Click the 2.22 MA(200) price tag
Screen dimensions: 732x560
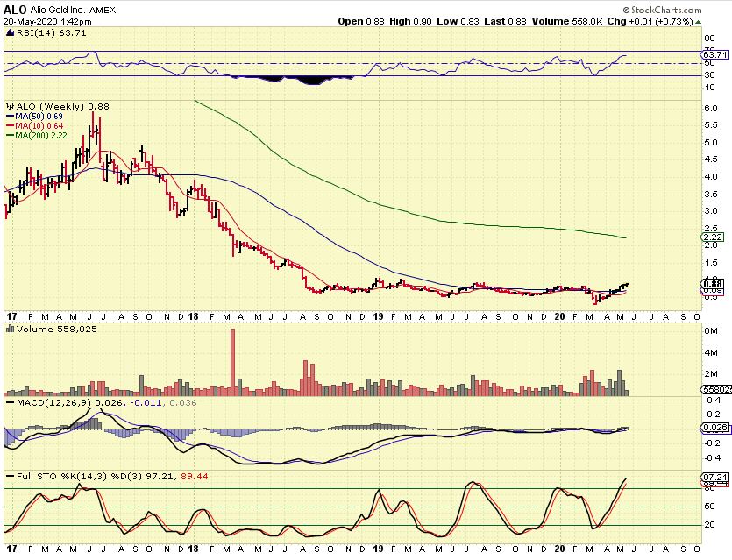coord(714,237)
